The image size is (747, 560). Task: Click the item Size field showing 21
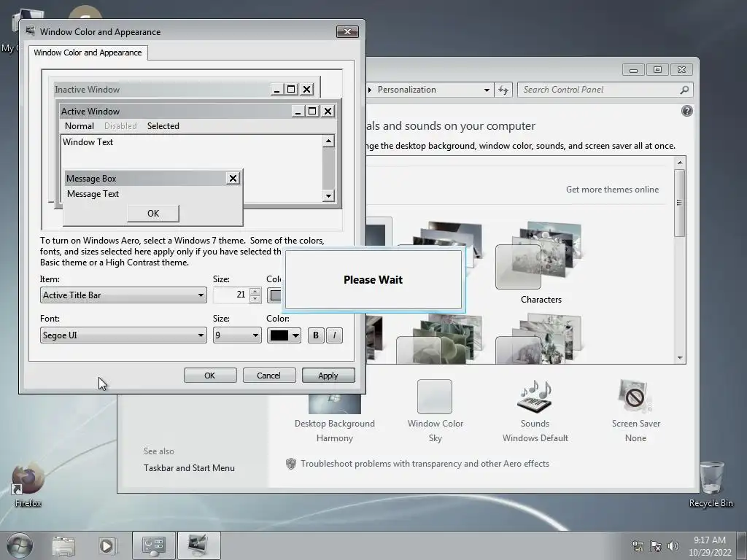pos(231,295)
